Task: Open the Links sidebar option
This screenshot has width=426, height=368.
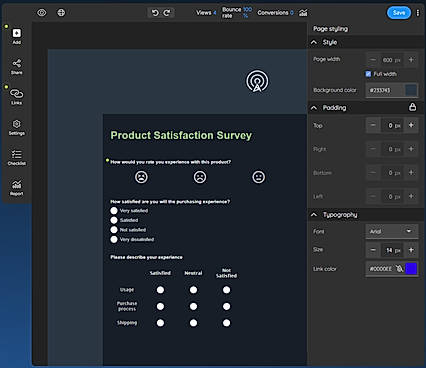Action: [x=17, y=97]
